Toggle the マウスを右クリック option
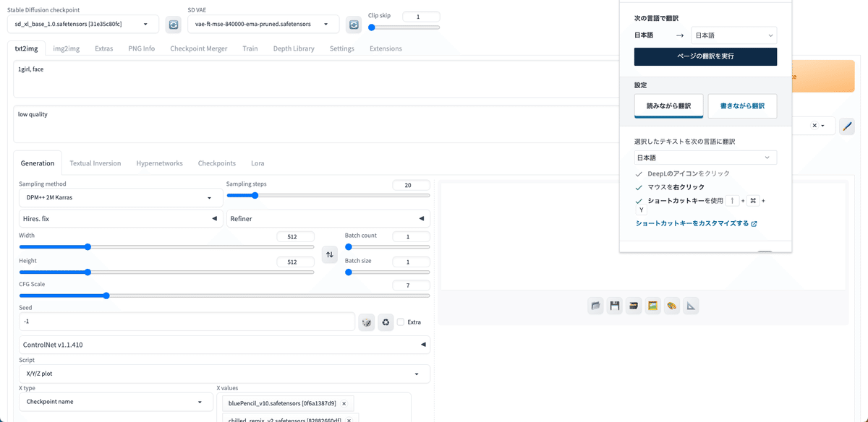Image resolution: width=868 pixels, height=422 pixels. coord(639,187)
